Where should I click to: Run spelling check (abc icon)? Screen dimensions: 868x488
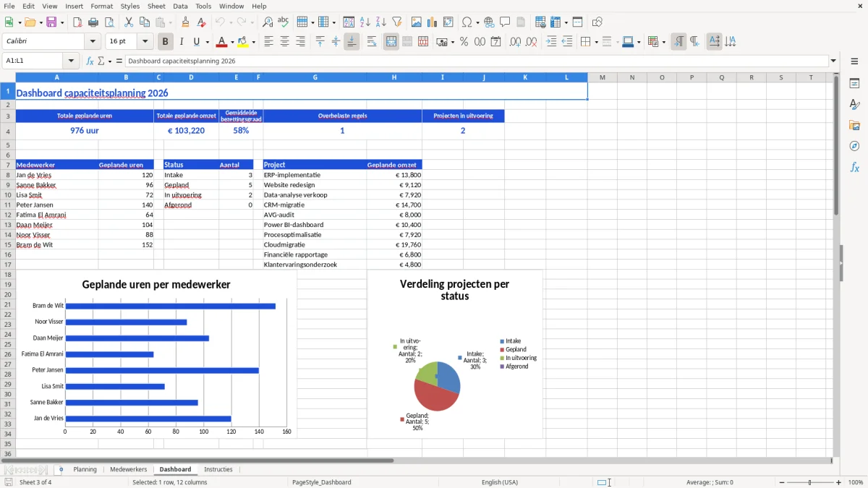(284, 22)
